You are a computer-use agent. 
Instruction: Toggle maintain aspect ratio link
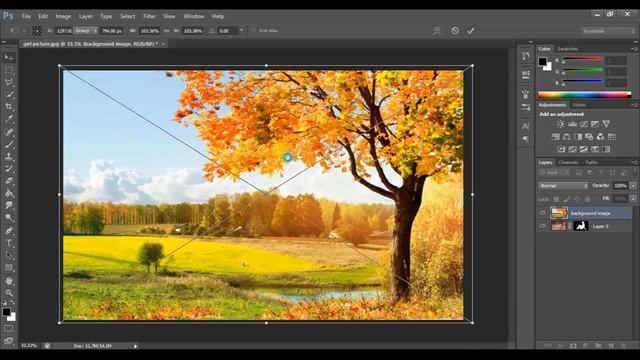pyautogui.click(x=167, y=31)
